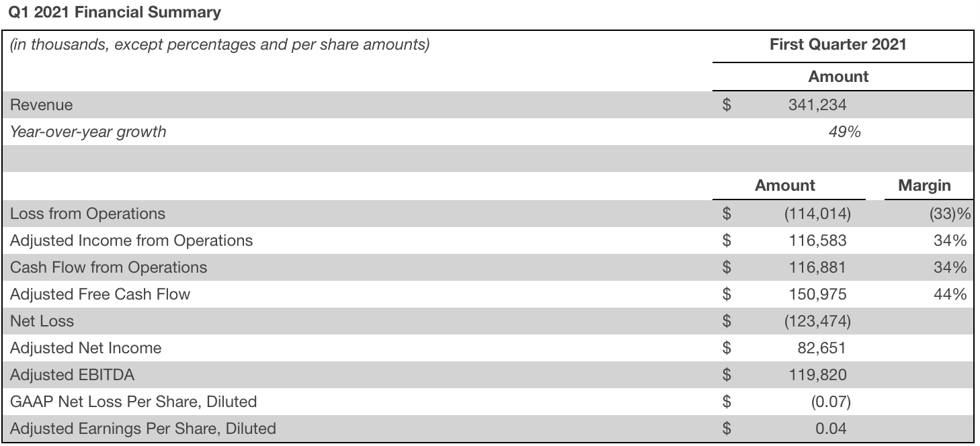Click the units note in table header
The image size is (980, 446).
219,45
